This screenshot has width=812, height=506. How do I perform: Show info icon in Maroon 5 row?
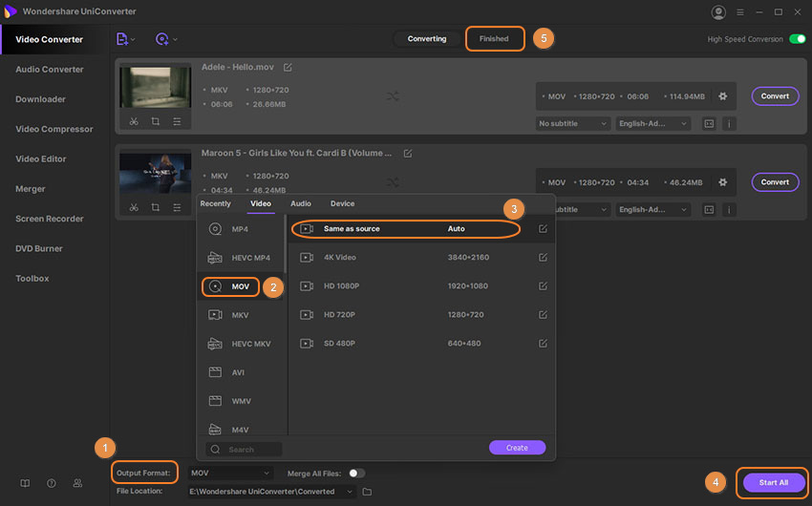pos(729,209)
